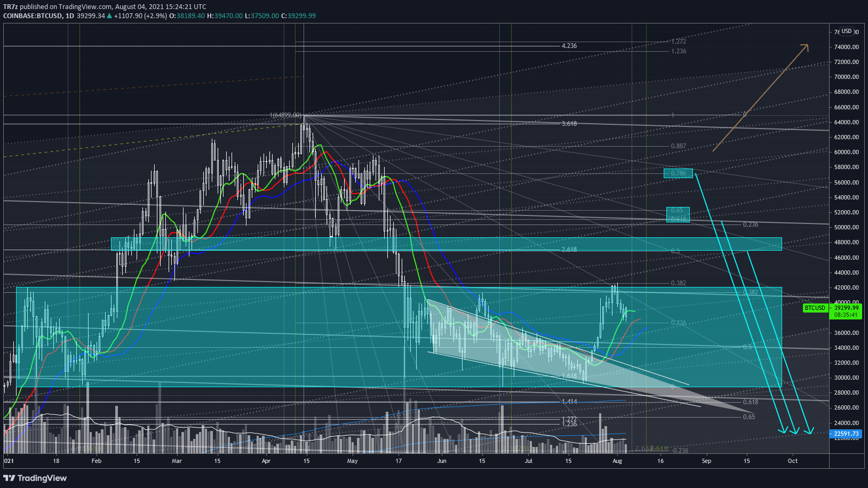Viewport: 868px width, 488px height.
Task: Click the Oct date axis label
Action: pyautogui.click(x=793, y=461)
